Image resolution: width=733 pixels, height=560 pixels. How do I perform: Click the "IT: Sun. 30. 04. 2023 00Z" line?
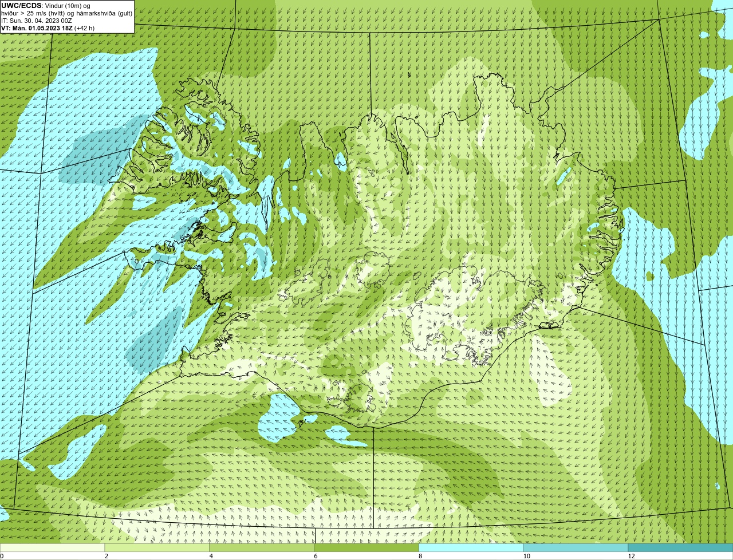pyautogui.click(x=37, y=20)
